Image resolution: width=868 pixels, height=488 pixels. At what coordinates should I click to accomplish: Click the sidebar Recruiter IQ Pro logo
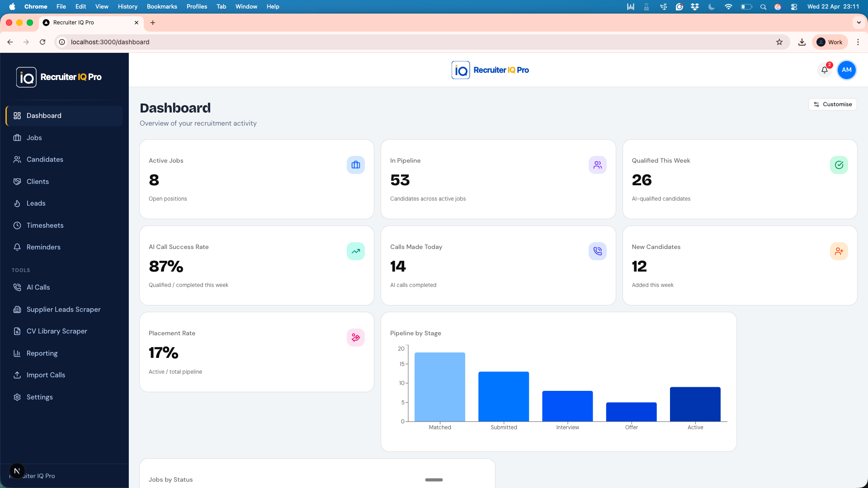(x=59, y=77)
